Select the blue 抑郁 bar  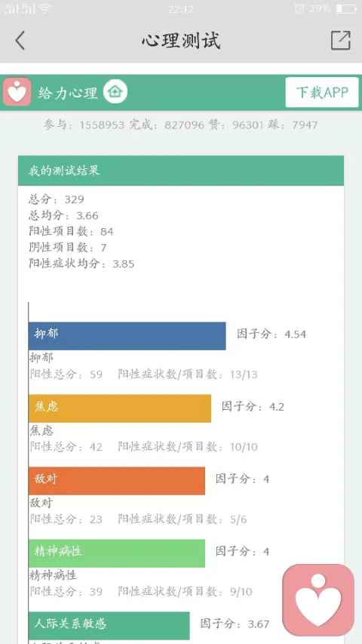tap(127, 336)
